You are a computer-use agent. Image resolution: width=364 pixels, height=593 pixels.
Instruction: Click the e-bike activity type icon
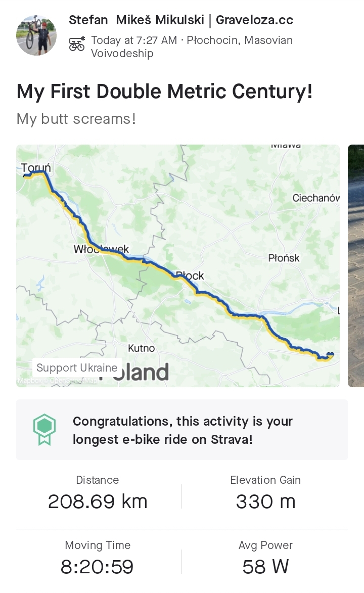[77, 44]
